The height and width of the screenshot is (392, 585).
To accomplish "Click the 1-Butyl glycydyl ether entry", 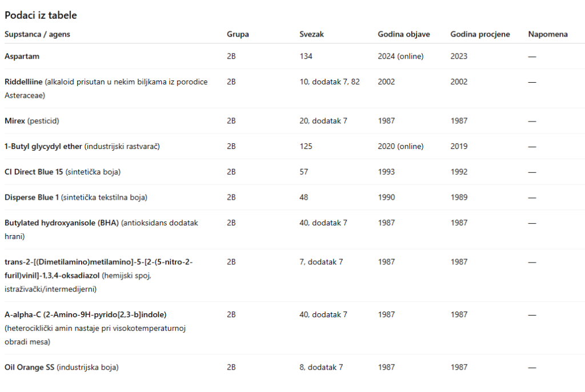I will [43, 146].
